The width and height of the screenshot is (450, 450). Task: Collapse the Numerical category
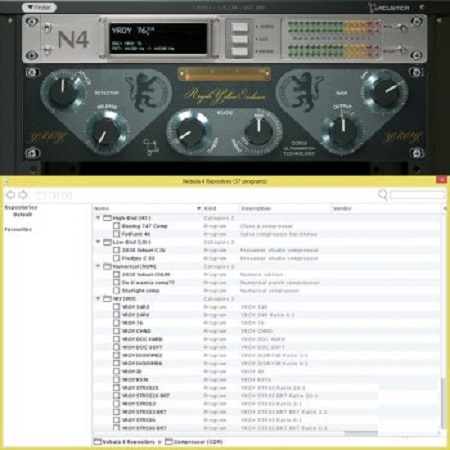click(x=98, y=266)
